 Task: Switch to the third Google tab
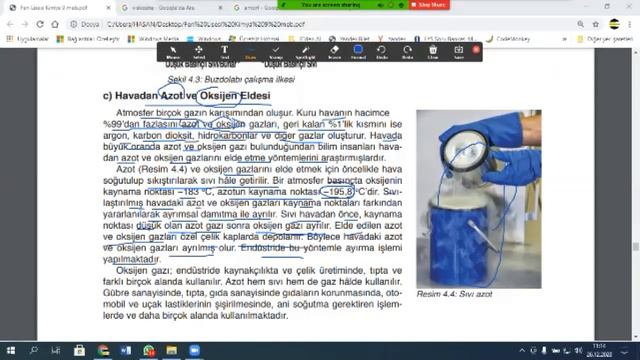[x=255, y=8]
